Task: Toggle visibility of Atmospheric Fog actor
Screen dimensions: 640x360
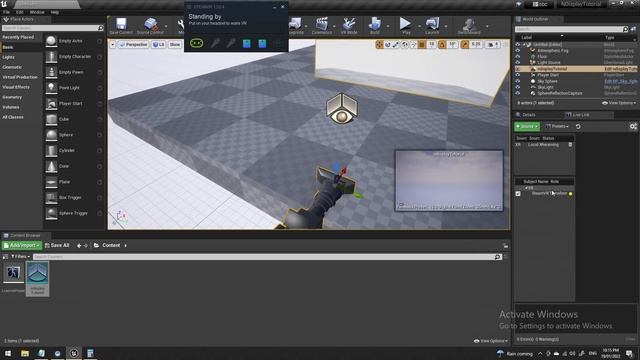Action: [x=518, y=51]
